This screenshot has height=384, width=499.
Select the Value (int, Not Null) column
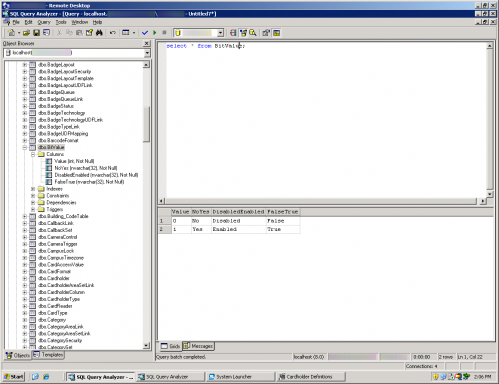point(74,161)
